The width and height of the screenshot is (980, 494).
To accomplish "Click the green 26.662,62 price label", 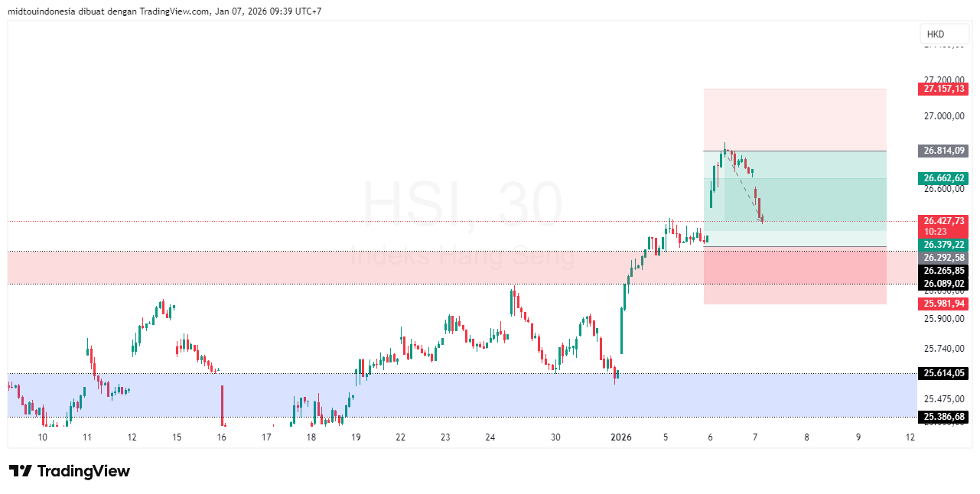I will (943, 178).
